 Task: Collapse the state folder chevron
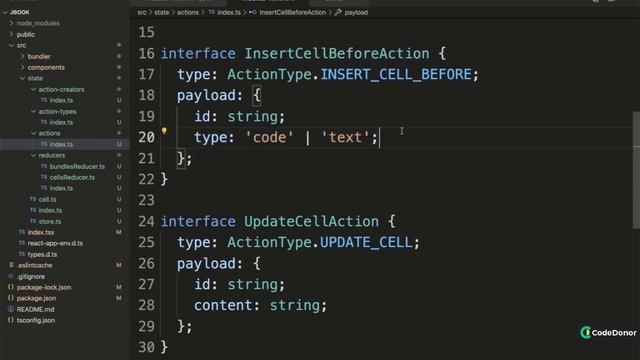[x=22, y=78]
